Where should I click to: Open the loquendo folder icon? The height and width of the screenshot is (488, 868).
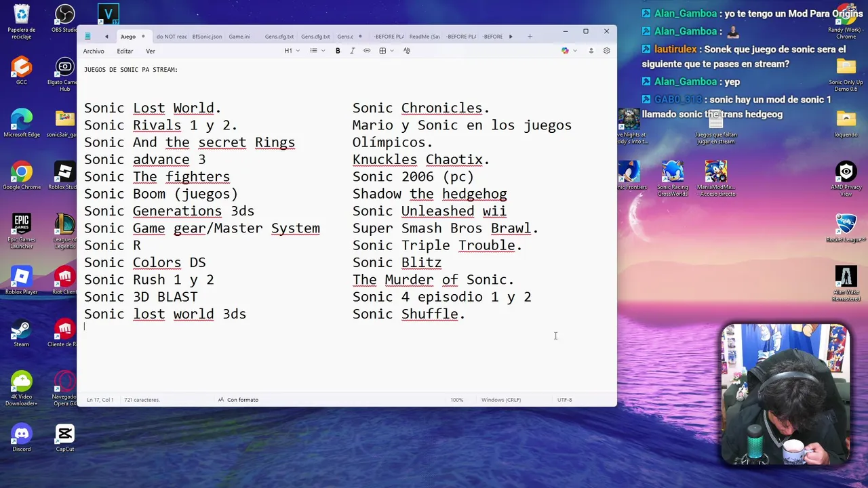click(x=846, y=123)
